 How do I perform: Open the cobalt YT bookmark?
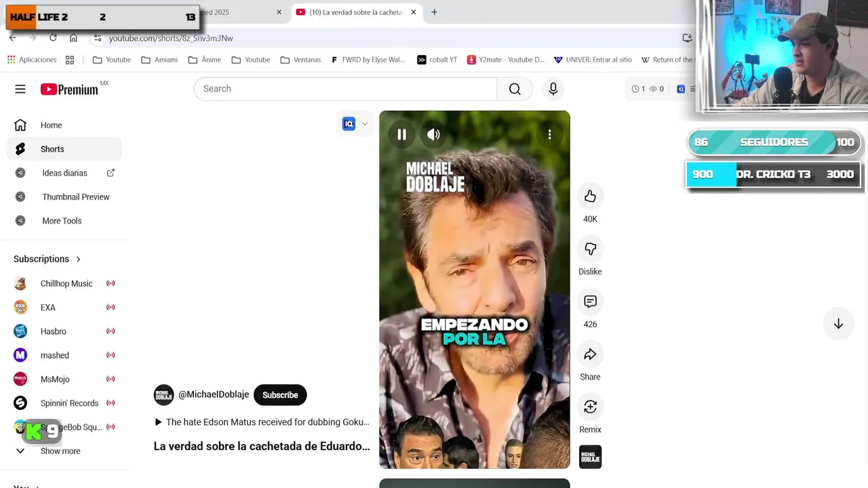[437, 60]
